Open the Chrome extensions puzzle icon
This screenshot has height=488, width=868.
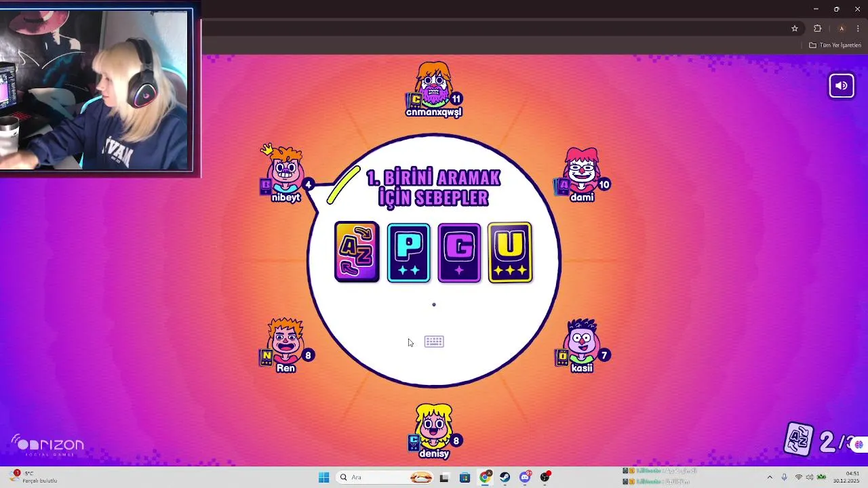click(818, 28)
